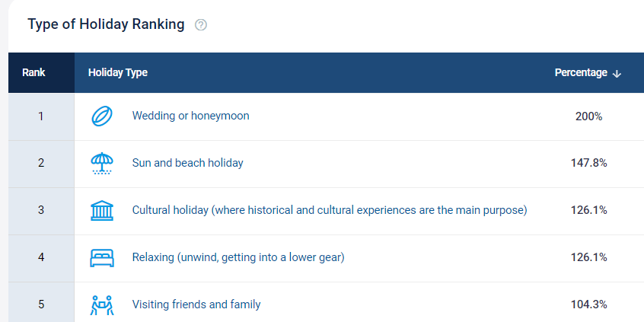This screenshot has width=644, height=322.
Task: Click the 200% percentage value
Action: click(x=589, y=116)
